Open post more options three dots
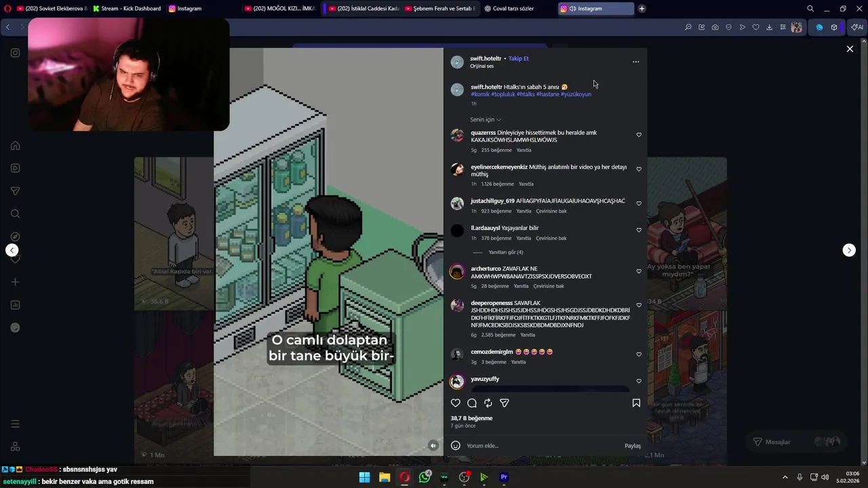The height and width of the screenshot is (488, 868). 635,62
